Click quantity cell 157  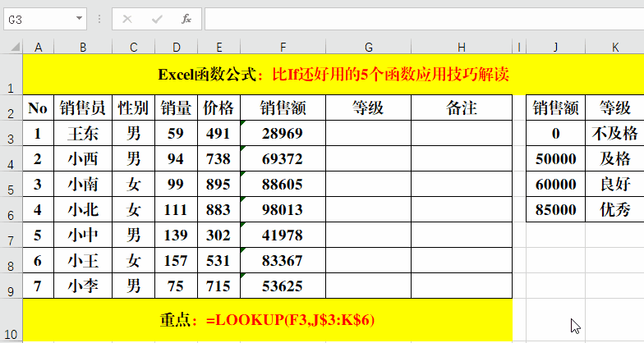pos(176,261)
